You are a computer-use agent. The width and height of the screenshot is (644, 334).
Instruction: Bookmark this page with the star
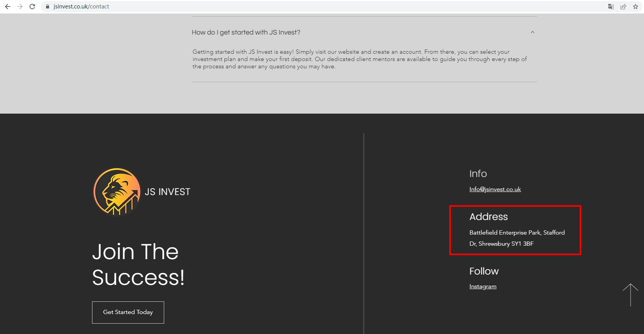(x=636, y=7)
